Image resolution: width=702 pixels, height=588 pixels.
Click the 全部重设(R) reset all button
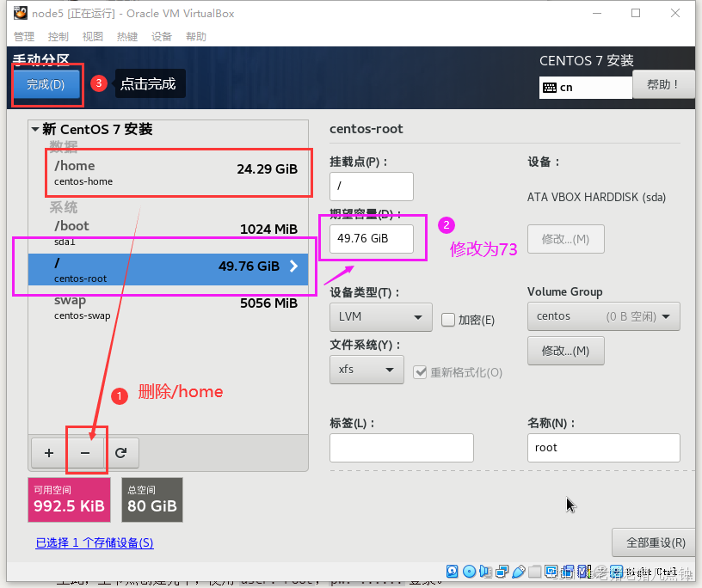pyautogui.click(x=655, y=542)
